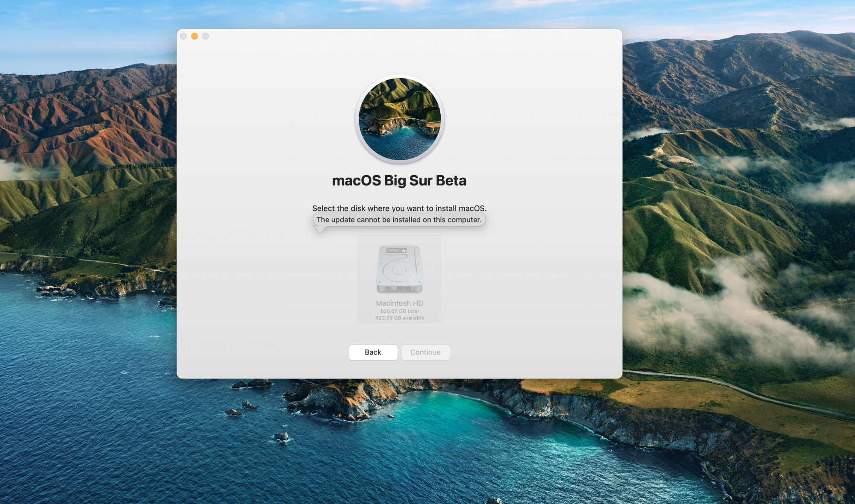Click the '500.07 GB total' text

[x=399, y=311]
